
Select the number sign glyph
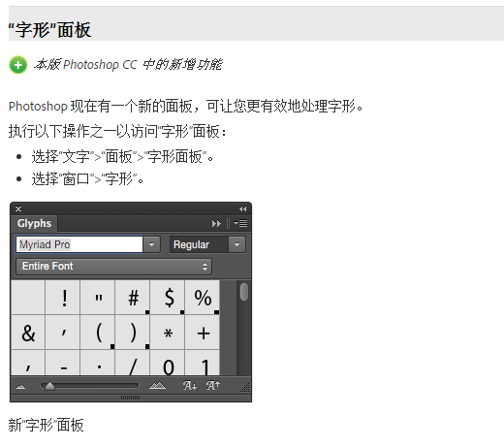(x=132, y=298)
